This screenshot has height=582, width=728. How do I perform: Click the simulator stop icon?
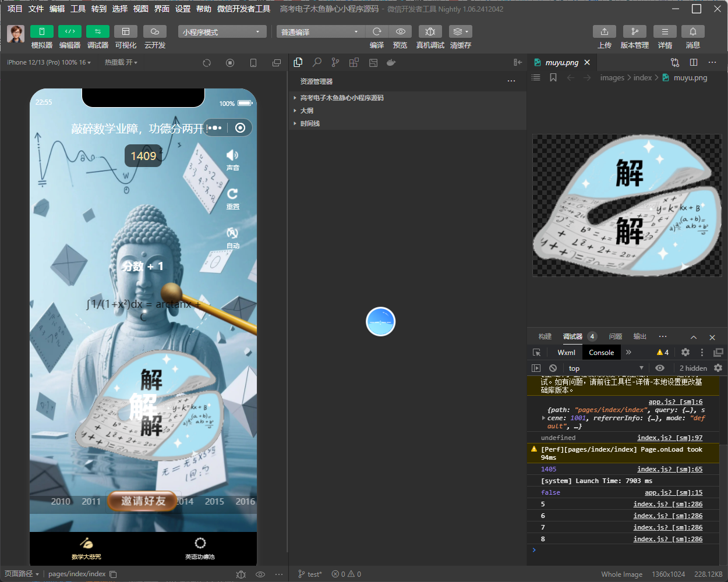230,63
